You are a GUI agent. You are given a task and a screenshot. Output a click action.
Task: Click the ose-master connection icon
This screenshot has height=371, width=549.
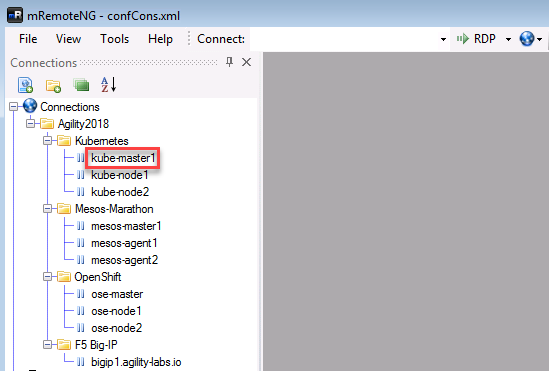(81, 294)
